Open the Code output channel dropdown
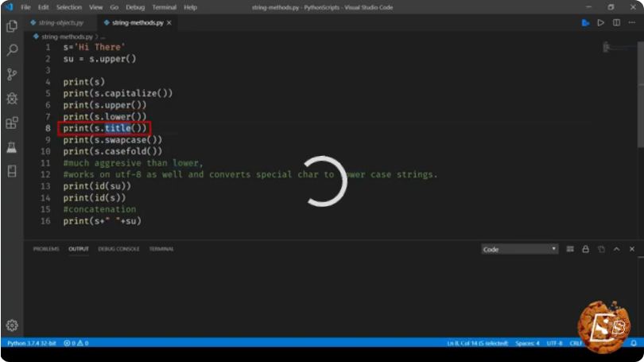Screen dimensions: 644x362 (x=519, y=249)
